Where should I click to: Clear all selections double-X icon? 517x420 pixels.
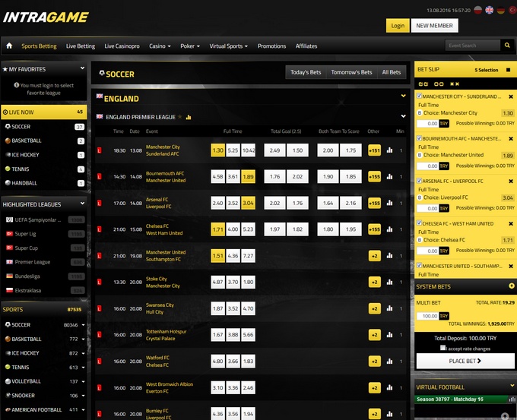455,84
